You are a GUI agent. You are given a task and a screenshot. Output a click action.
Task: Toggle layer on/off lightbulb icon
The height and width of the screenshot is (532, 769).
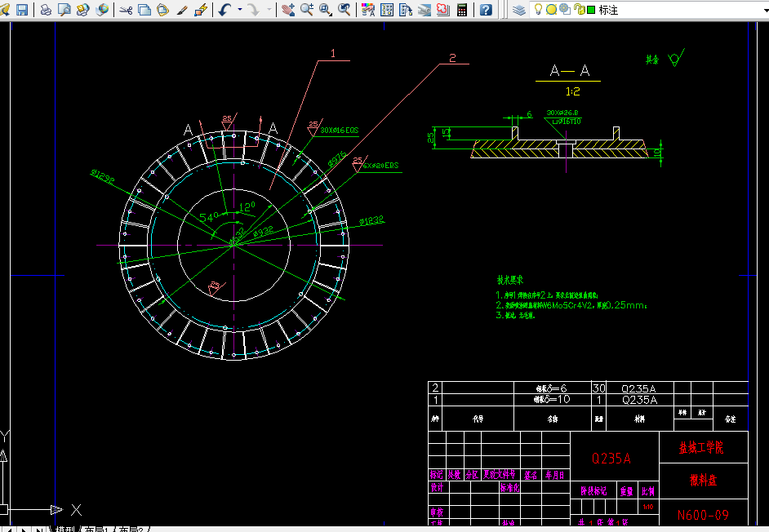click(539, 10)
